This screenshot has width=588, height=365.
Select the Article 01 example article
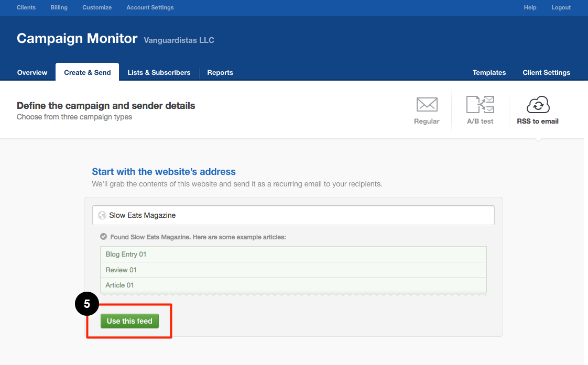[x=293, y=285]
